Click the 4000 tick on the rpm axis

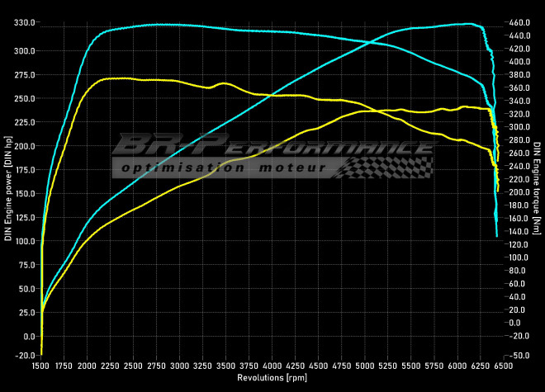click(272, 364)
